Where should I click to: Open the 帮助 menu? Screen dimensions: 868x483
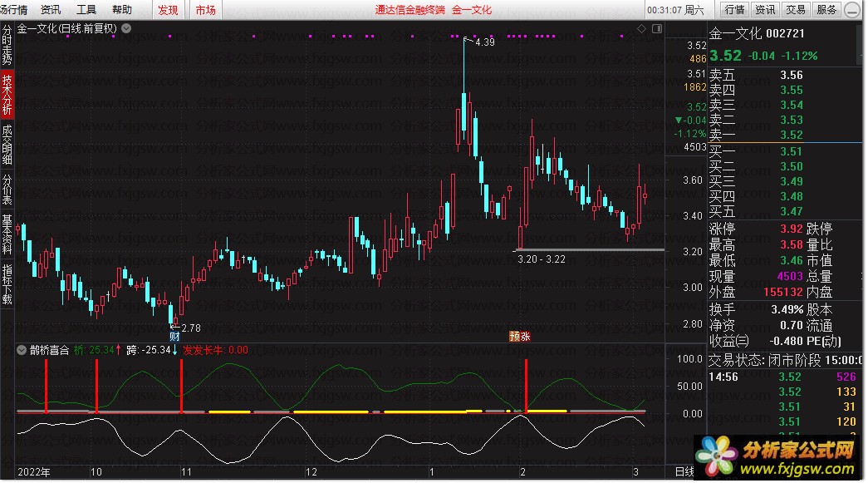[x=122, y=9]
